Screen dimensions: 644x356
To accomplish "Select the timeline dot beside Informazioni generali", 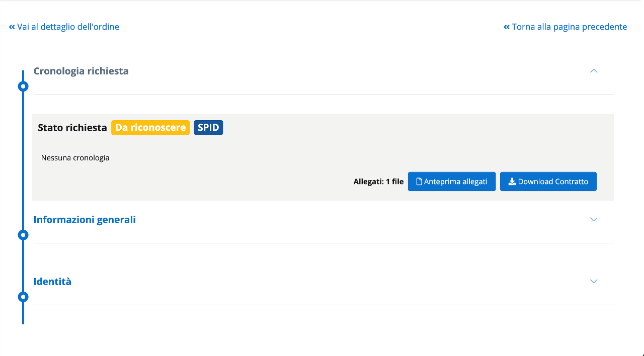I will tap(23, 235).
